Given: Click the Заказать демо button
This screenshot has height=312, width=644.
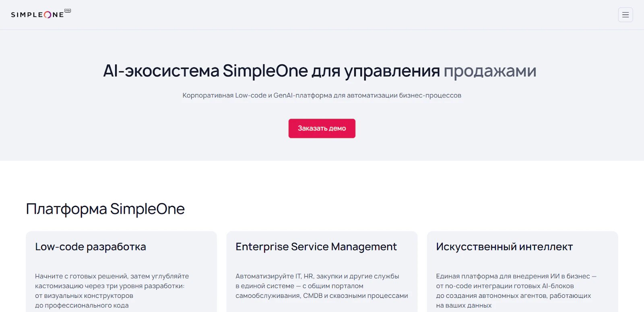Looking at the screenshot, I should (322, 128).
